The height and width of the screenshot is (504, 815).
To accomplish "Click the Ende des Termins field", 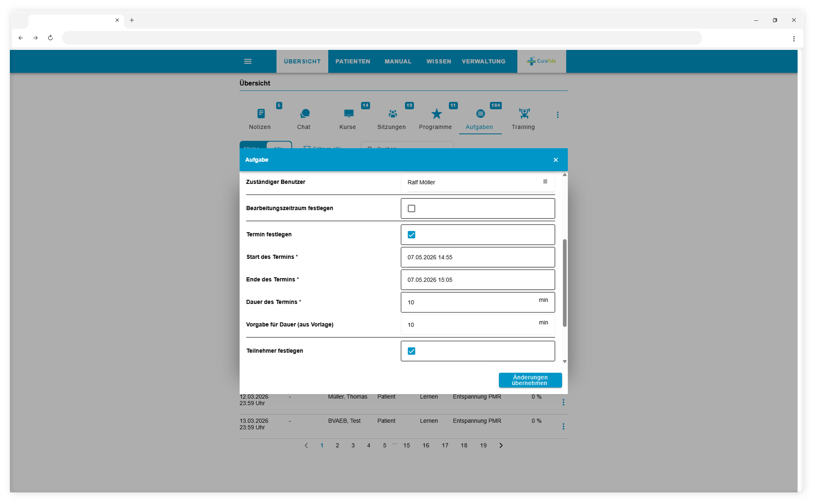I will pyautogui.click(x=477, y=280).
